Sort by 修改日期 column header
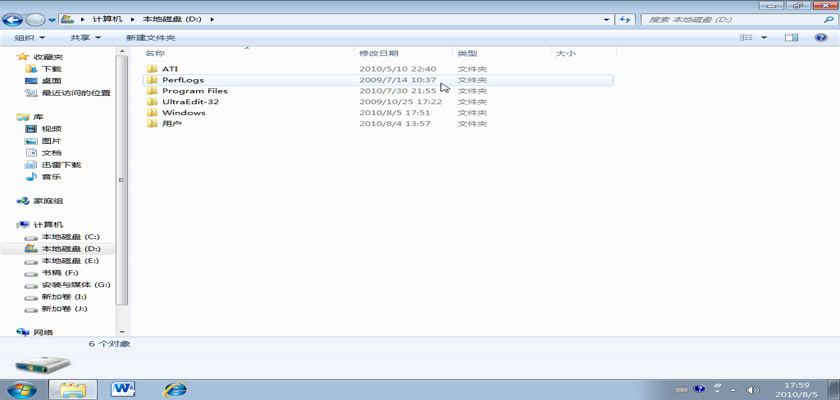 click(x=379, y=53)
